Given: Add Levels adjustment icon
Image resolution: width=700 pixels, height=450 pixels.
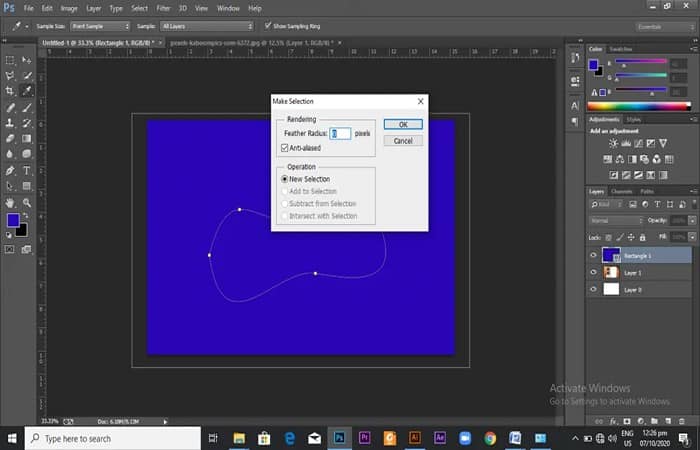Looking at the screenshot, I should coord(626,143).
